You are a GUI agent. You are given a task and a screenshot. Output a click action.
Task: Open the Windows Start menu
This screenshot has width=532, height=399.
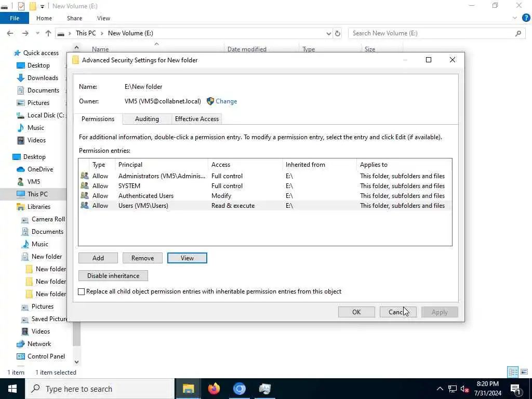pos(12,389)
